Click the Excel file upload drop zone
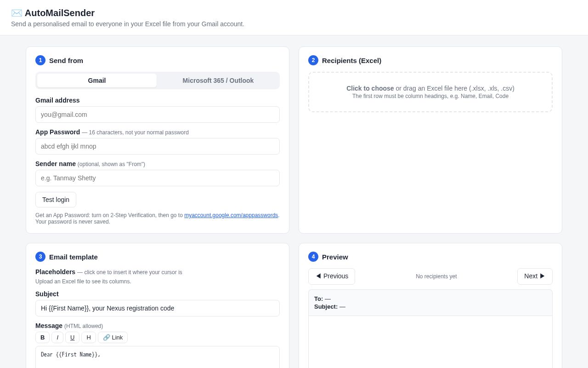 pos(430,92)
